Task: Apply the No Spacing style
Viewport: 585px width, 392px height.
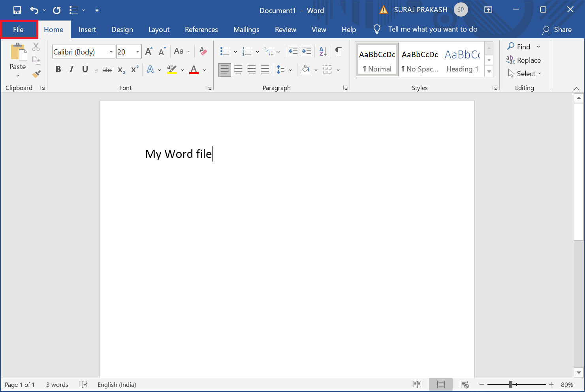Action: [x=420, y=60]
